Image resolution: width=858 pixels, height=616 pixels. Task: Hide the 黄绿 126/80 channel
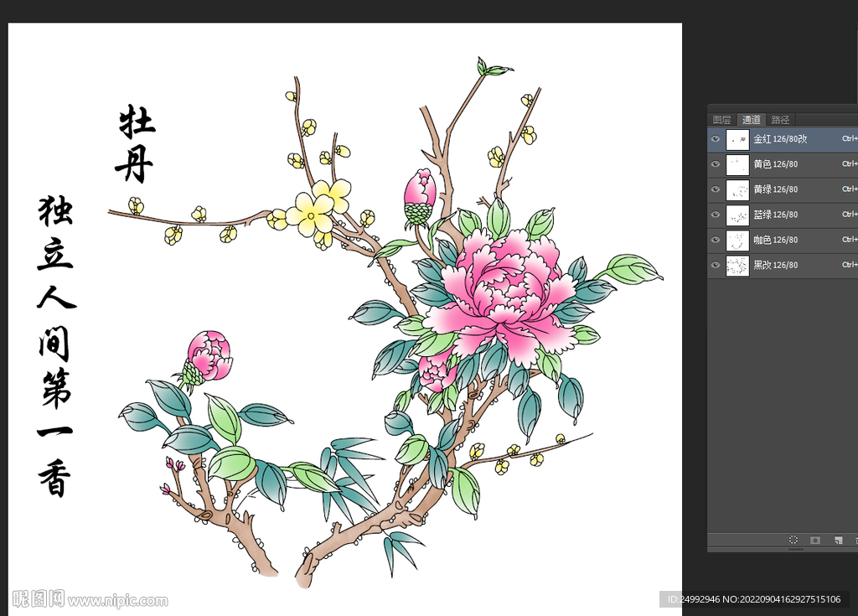coord(716,189)
